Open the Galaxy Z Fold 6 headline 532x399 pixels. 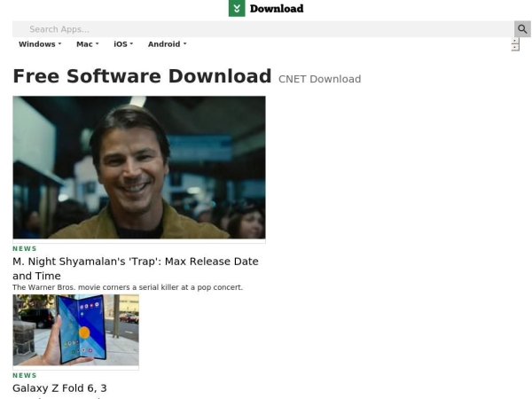(59, 388)
